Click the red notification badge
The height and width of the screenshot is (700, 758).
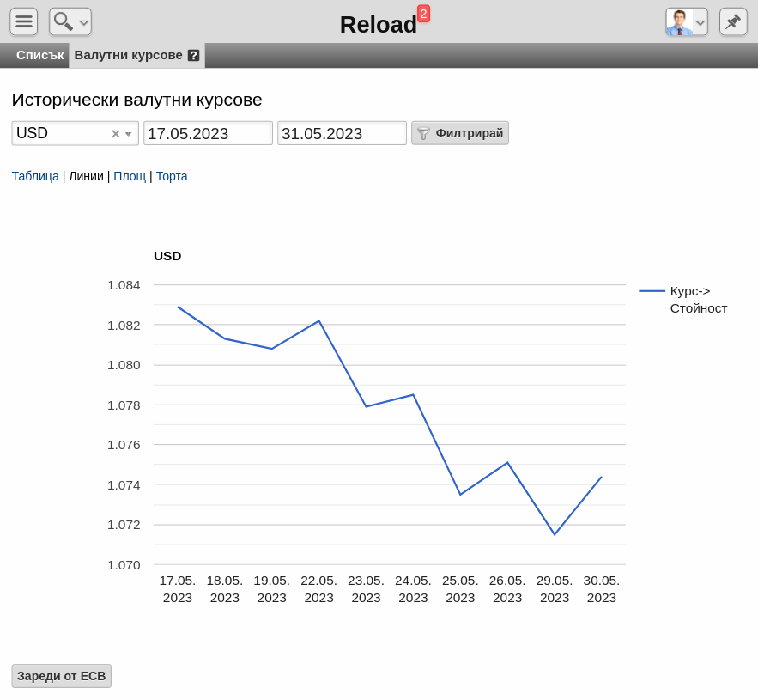click(x=423, y=14)
